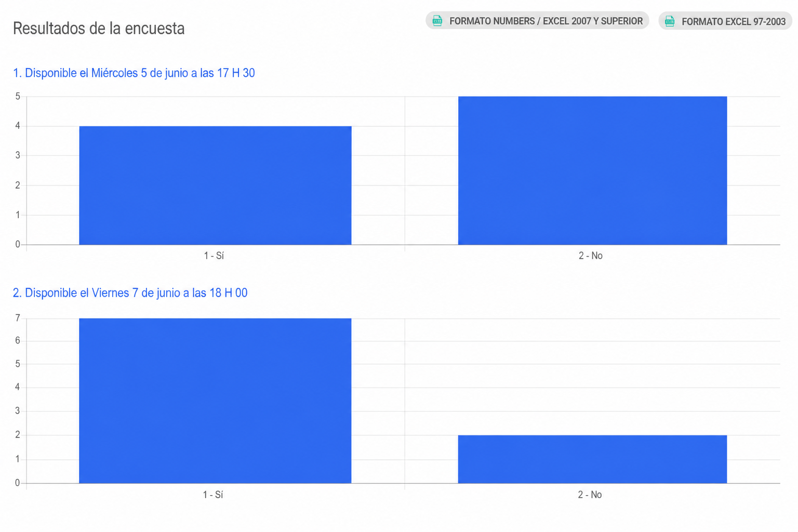Click the No bar in Viernes chart
The width and height of the screenshot is (798, 532).
point(592,459)
